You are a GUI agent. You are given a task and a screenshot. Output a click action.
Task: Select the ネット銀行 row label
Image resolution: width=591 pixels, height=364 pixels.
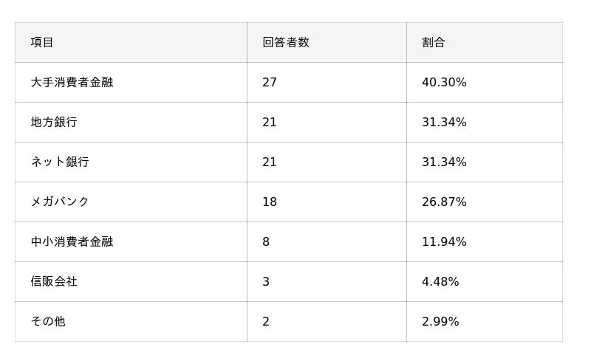pos(60,162)
